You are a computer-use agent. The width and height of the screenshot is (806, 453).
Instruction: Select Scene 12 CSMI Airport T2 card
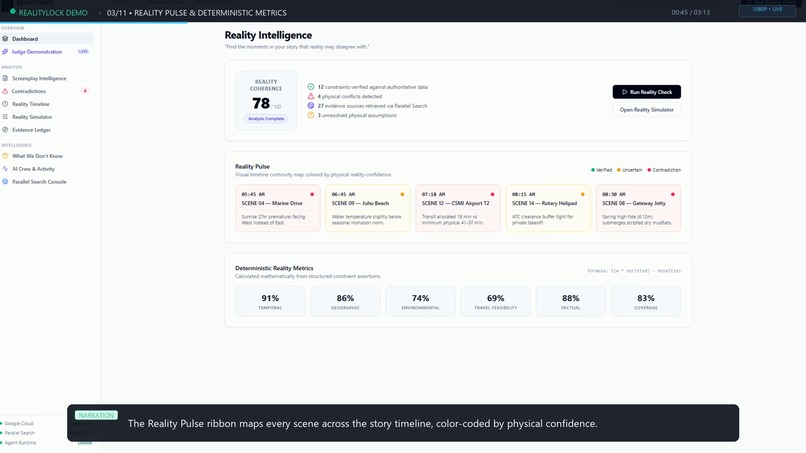[x=458, y=208]
